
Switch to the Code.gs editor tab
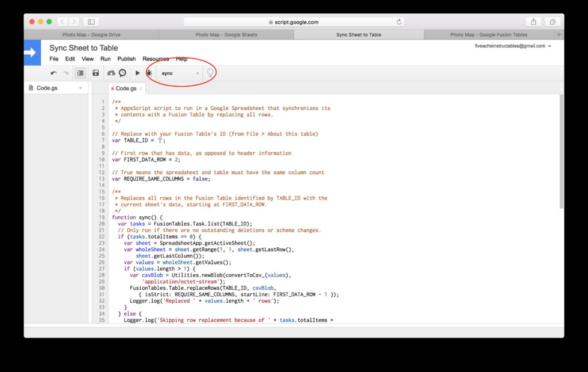tap(126, 88)
